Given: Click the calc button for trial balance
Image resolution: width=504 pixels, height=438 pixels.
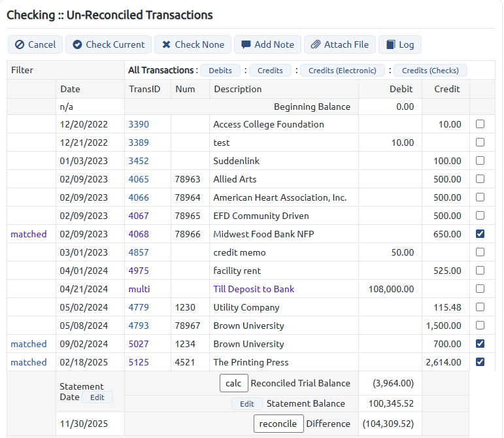Looking at the screenshot, I should coord(233,383).
